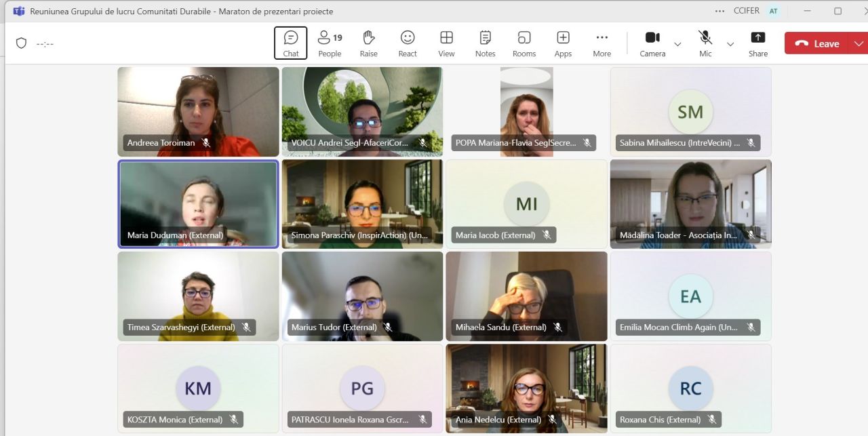This screenshot has height=436, width=868.
Task: Toggle the Camera on or off
Action: [652, 43]
